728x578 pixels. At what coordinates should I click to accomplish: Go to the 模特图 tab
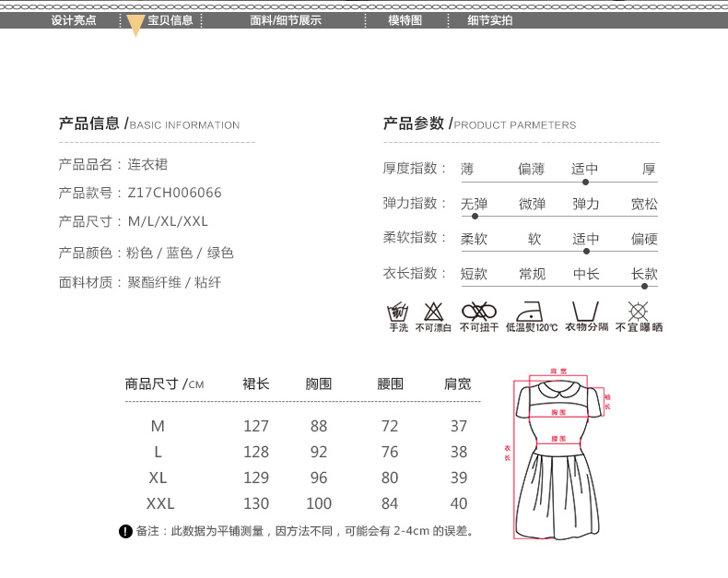click(405, 20)
